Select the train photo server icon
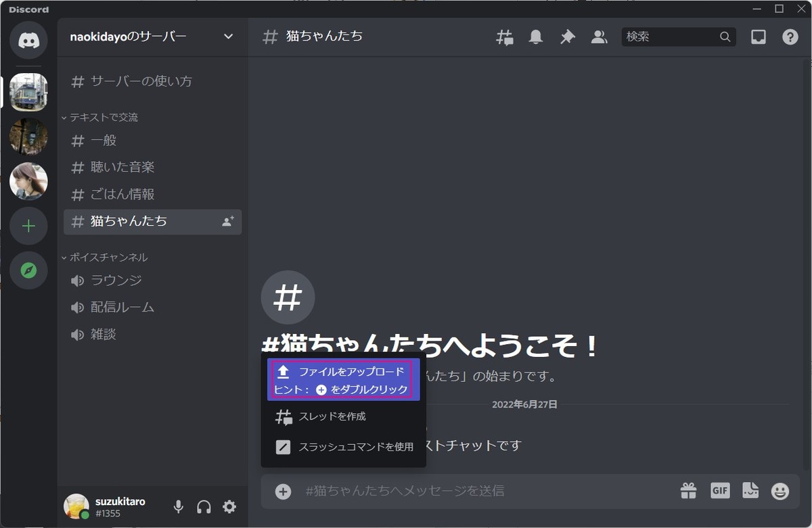The image size is (812, 528). pyautogui.click(x=28, y=92)
